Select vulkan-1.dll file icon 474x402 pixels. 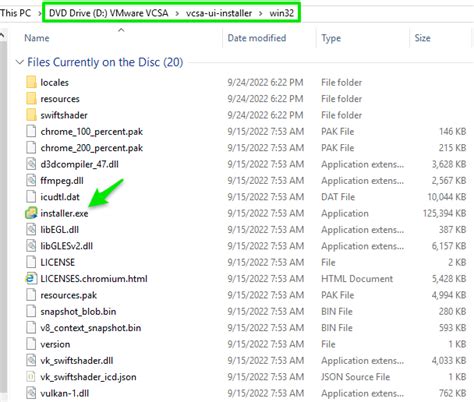(x=31, y=393)
